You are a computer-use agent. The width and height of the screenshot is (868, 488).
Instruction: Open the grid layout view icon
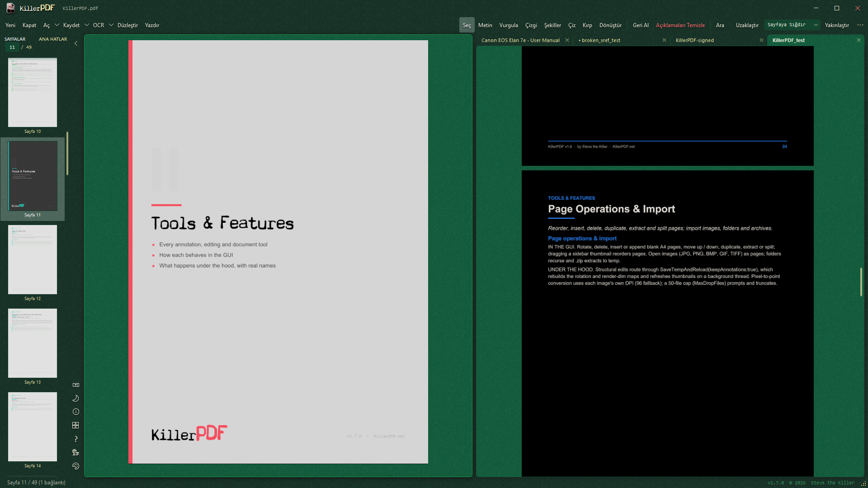(x=76, y=426)
